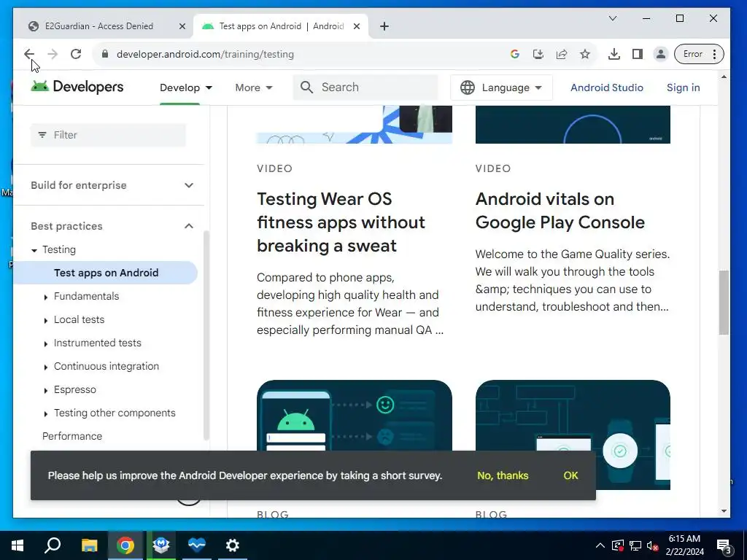Open the Malwarebytes-style box taskbar app
The height and width of the screenshot is (560, 747).
pyautogui.click(x=161, y=545)
